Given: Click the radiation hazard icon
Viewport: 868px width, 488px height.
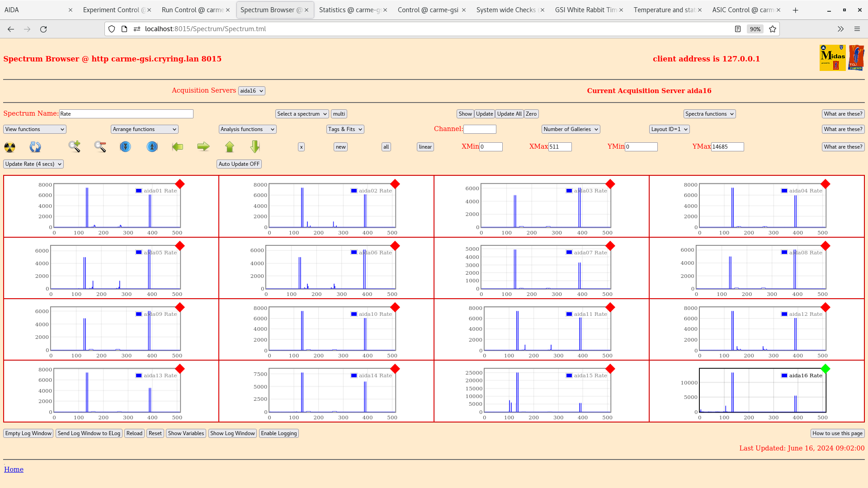Looking at the screenshot, I should point(9,147).
